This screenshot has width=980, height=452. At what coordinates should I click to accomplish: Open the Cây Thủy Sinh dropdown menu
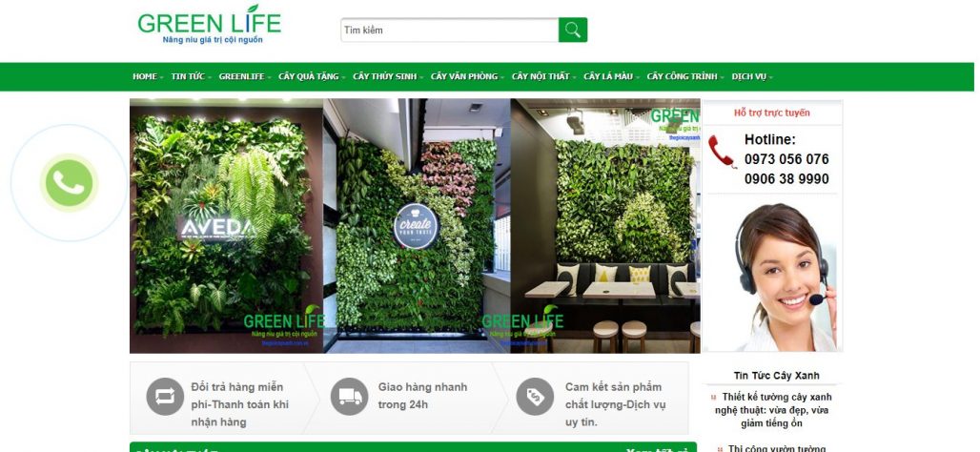coord(387,77)
